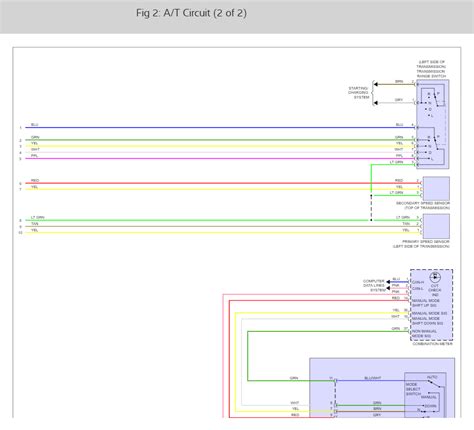This screenshot has height=430, width=474.
Task: Click GRY wire label at range switch
Action: click(399, 100)
